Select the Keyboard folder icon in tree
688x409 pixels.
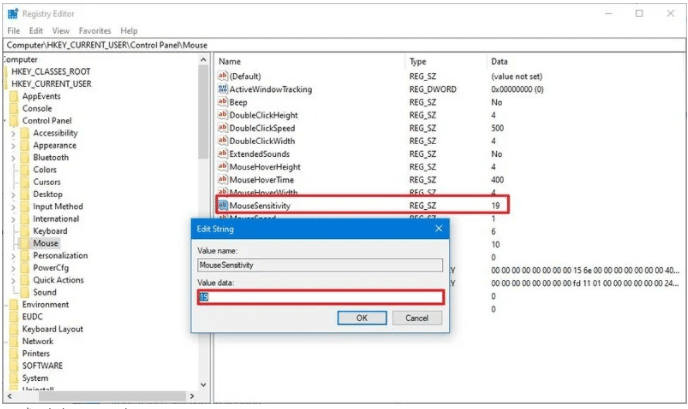(24, 231)
